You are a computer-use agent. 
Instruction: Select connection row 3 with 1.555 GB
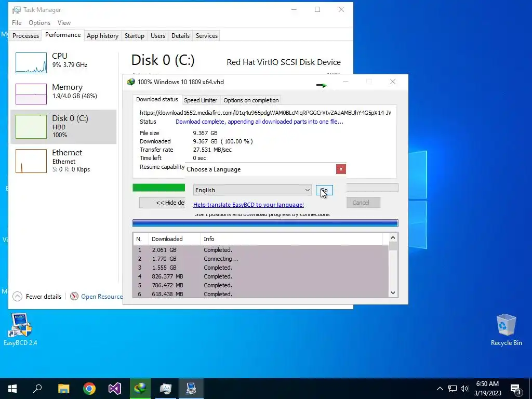261,268
